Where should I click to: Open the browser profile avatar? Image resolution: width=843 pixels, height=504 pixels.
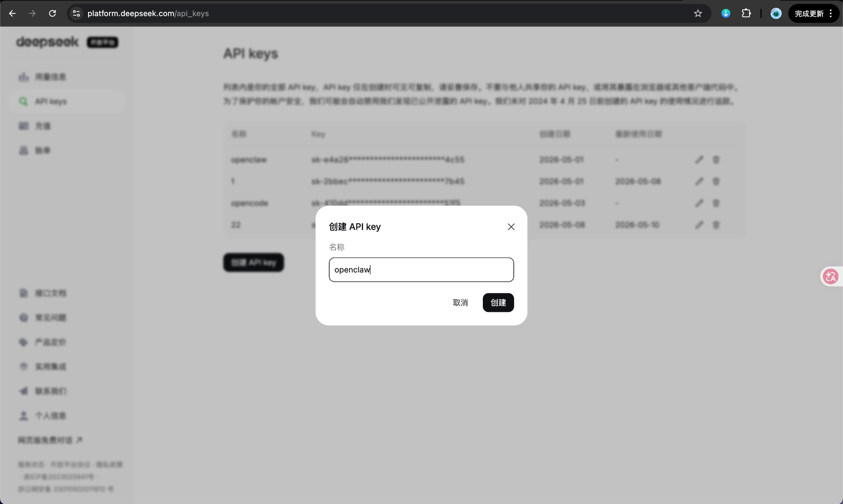point(776,14)
